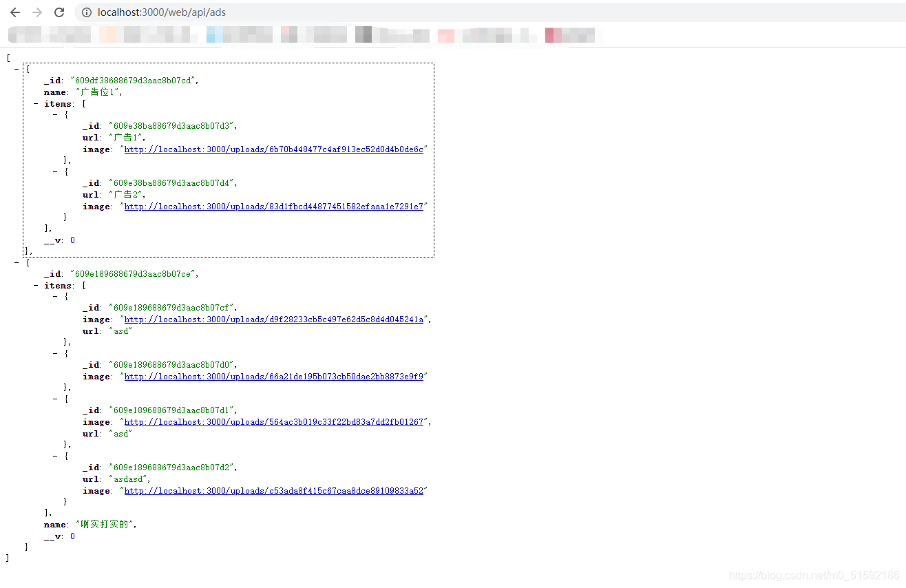Collapse the item with id ending 07d4

tap(55, 172)
